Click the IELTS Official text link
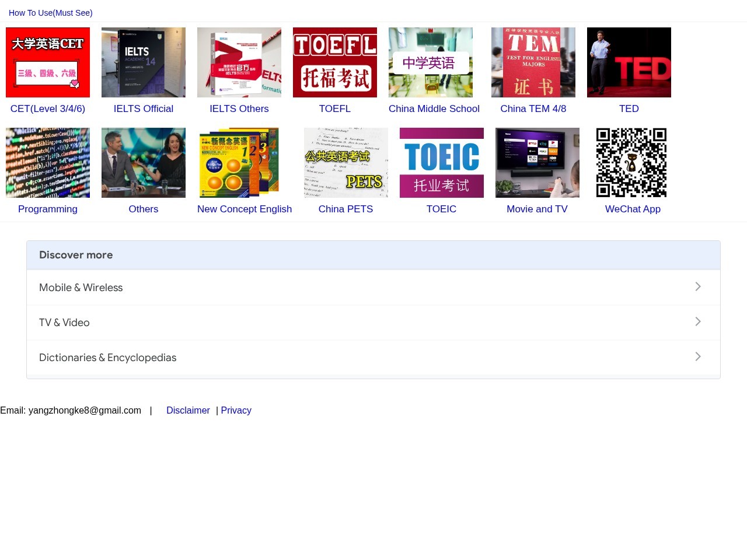 click(144, 108)
